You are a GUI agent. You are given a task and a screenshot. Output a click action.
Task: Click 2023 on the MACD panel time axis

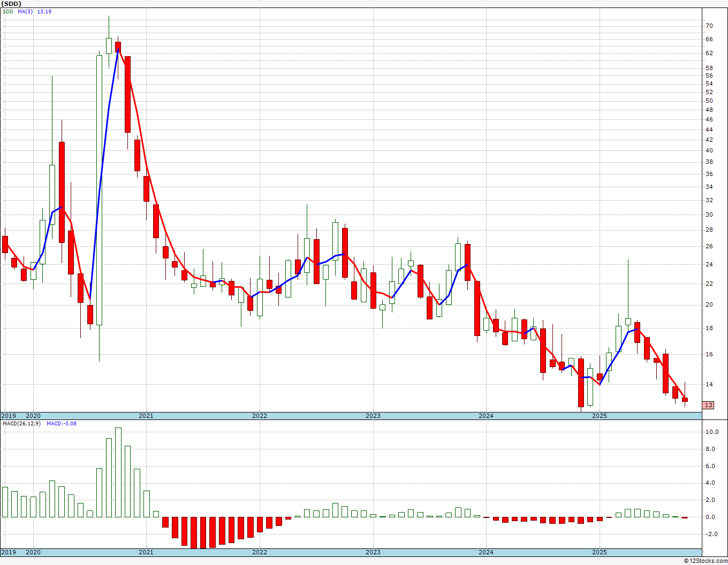coord(373,552)
